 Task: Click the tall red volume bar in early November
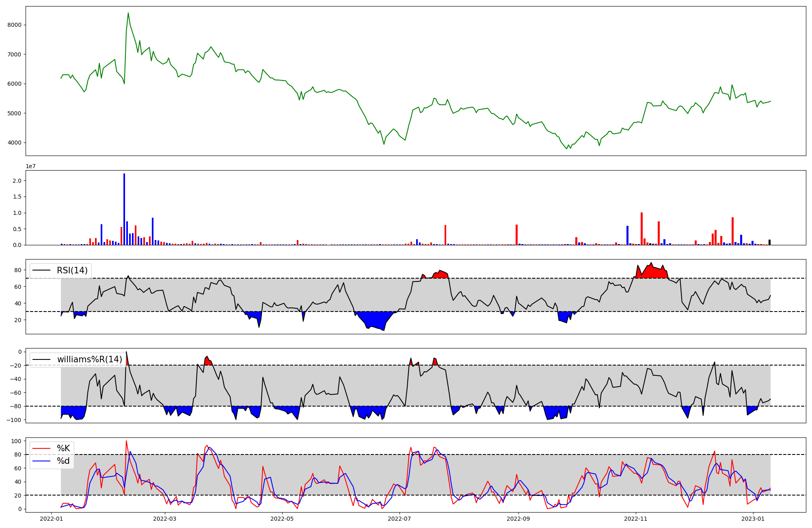pos(641,229)
